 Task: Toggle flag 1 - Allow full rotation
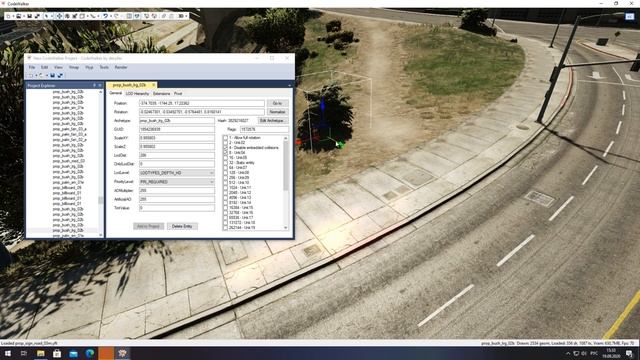(x=225, y=138)
